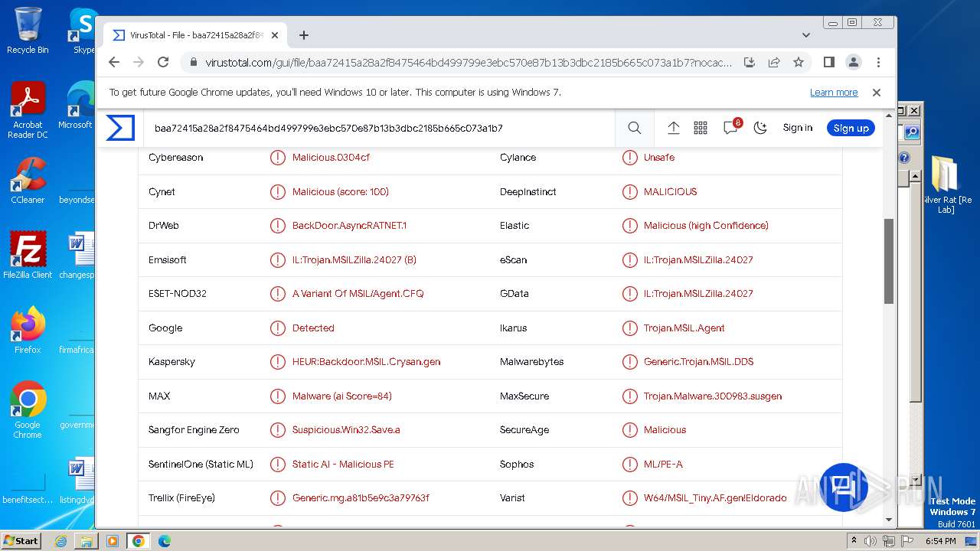Open Google Chrome desktop icon
The height and width of the screenshot is (551, 980).
click(x=28, y=410)
